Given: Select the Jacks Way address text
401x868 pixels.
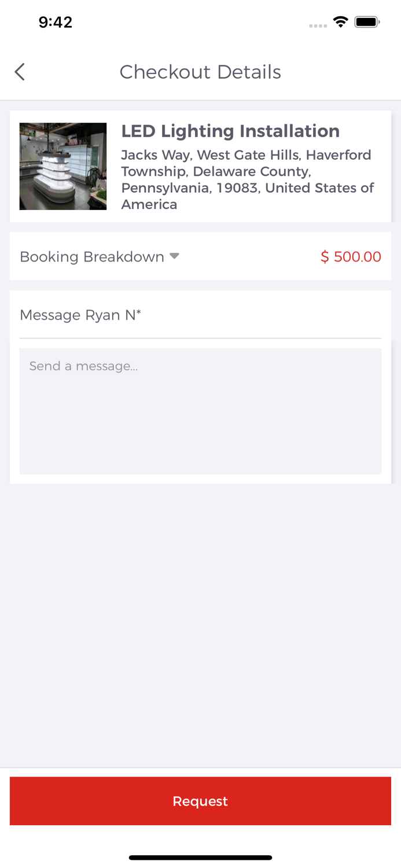Looking at the screenshot, I should (x=246, y=155).
